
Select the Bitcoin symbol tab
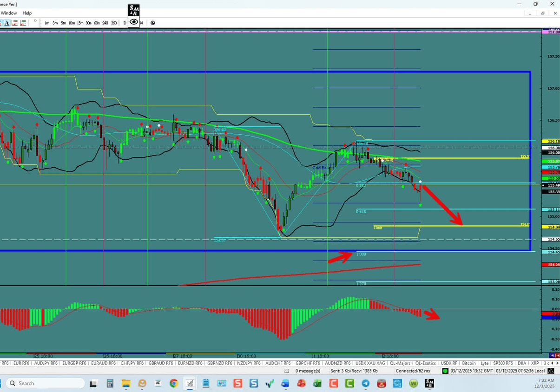(469, 363)
